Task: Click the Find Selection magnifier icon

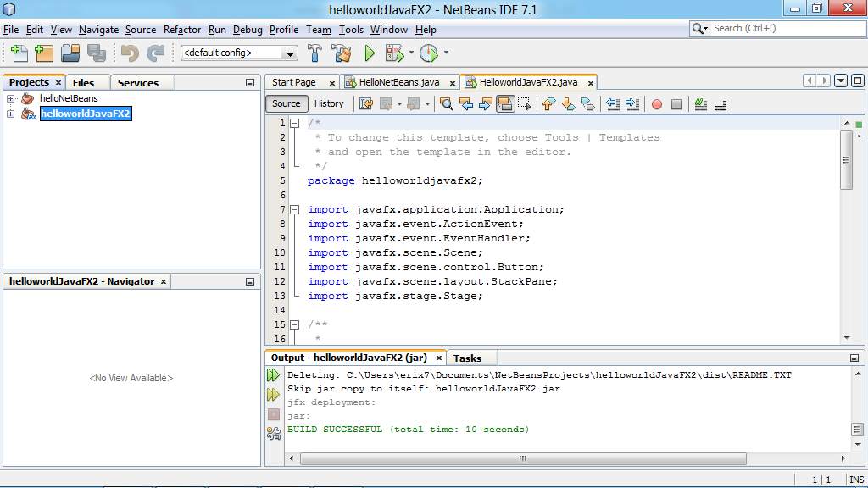Action: (446, 104)
